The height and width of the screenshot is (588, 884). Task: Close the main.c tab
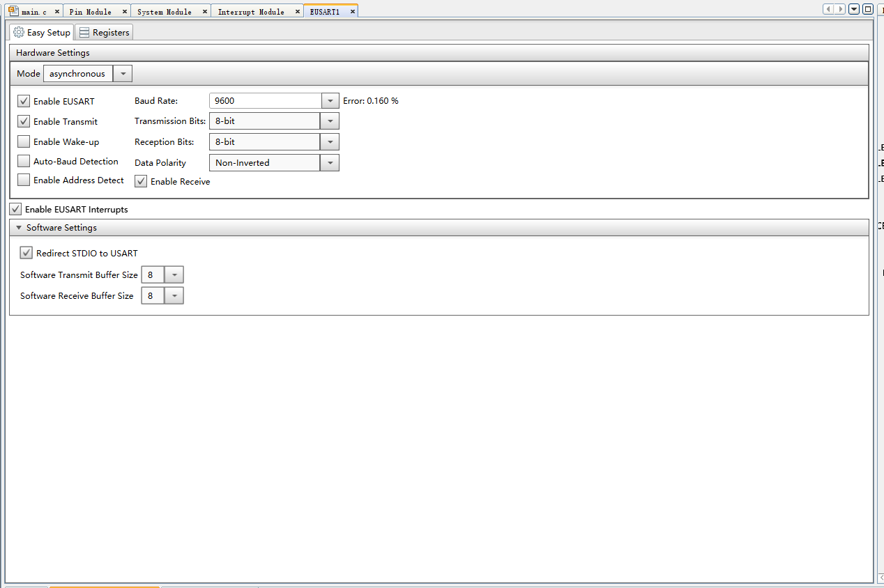(57, 12)
